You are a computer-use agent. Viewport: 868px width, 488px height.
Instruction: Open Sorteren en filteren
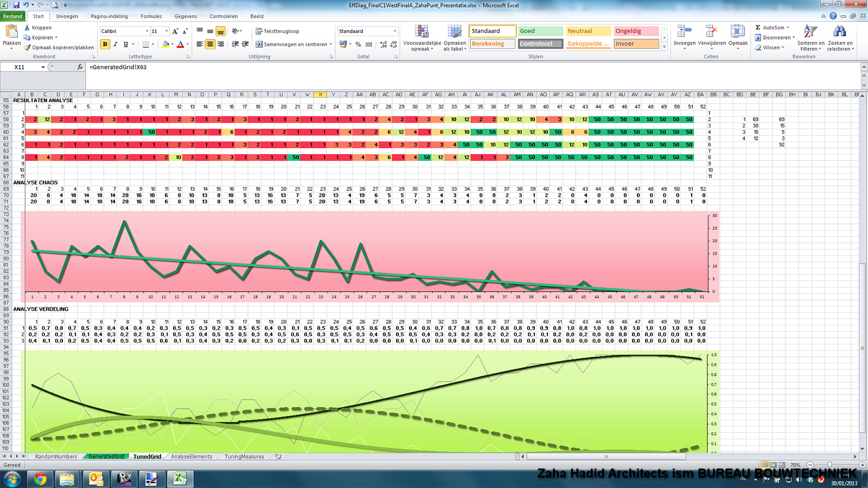coord(810,38)
